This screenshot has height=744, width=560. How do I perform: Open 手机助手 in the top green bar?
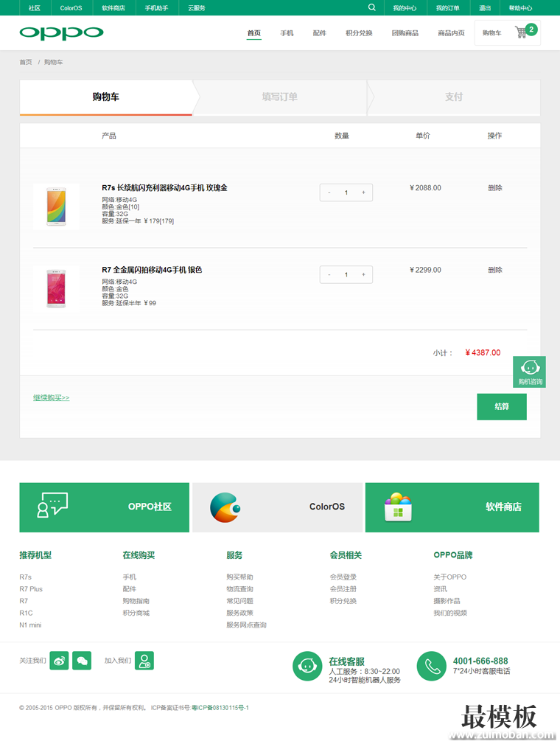[x=156, y=8]
